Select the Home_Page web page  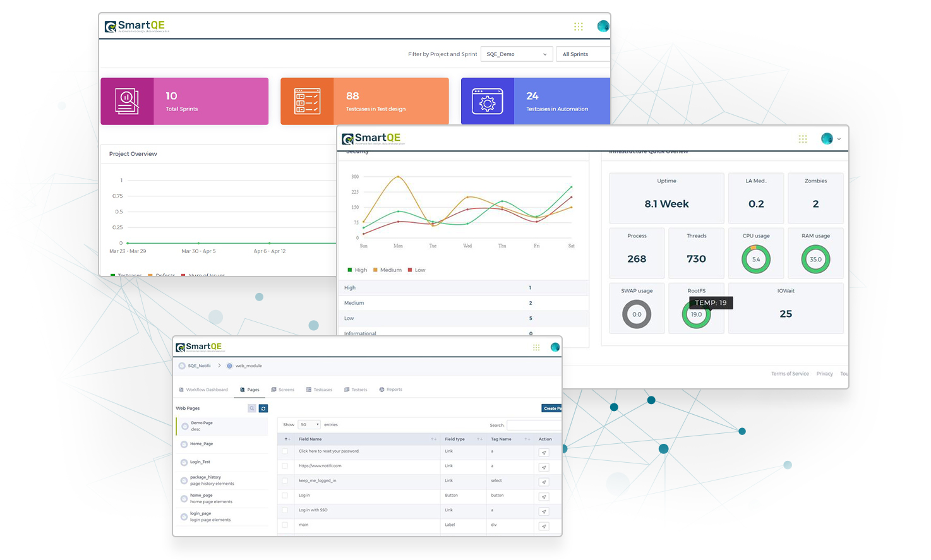(222, 444)
